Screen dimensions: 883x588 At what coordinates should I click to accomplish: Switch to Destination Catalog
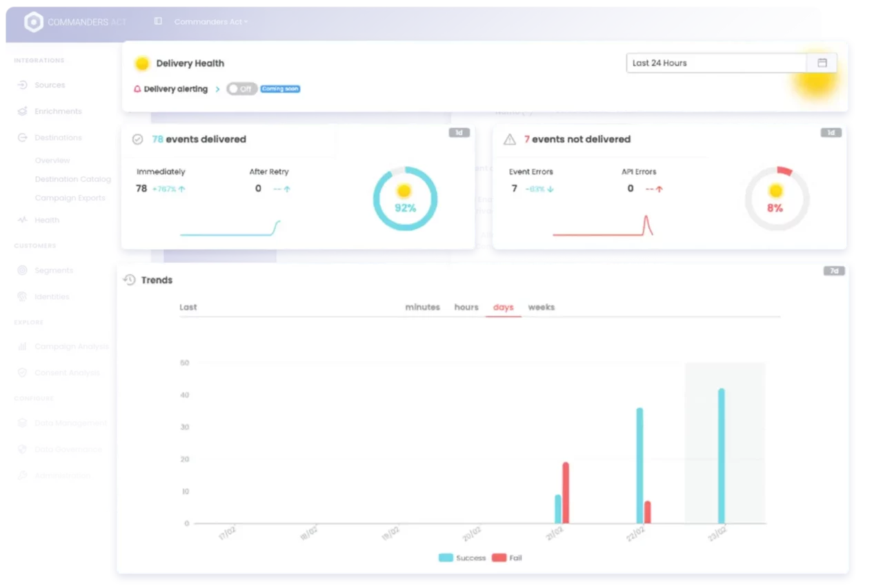pyautogui.click(x=73, y=179)
